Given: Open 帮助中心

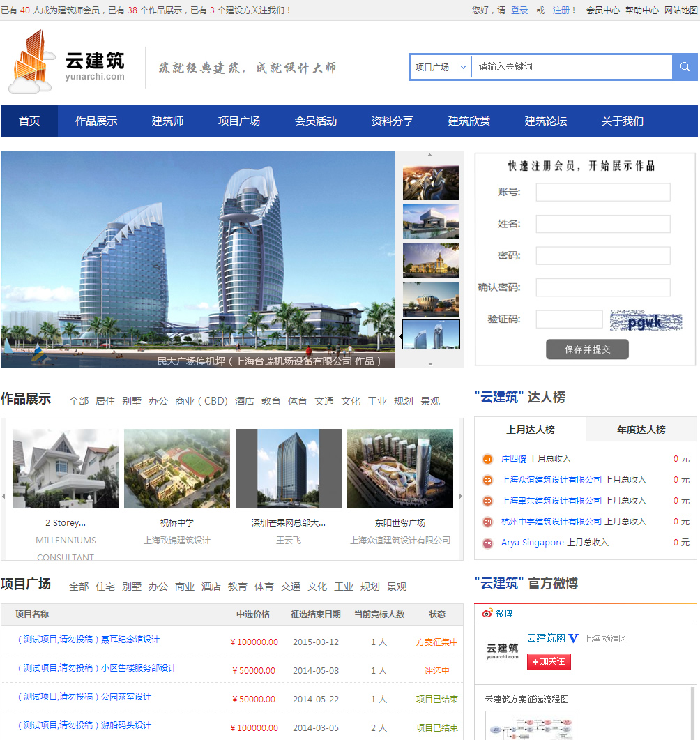Looking at the screenshot, I should pyautogui.click(x=641, y=10).
